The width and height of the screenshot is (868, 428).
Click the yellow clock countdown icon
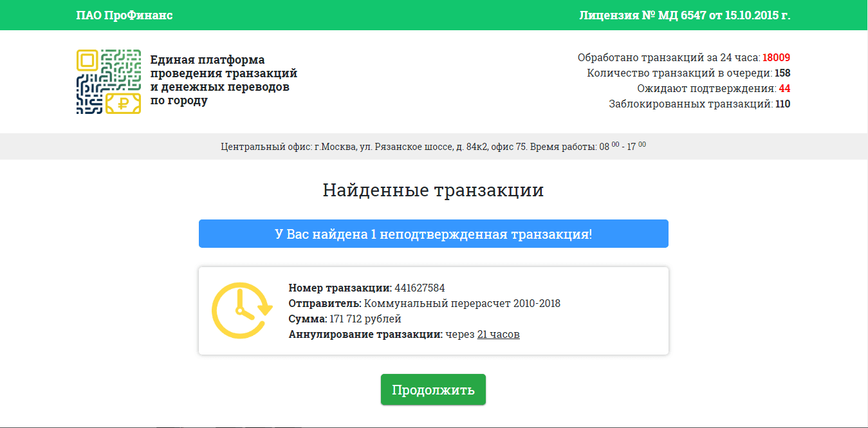click(241, 310)
